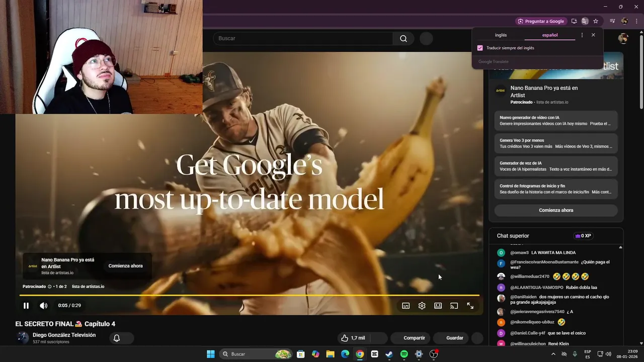Select the inglés tab in translate popup
Viewport: 644px width, 362px height.
coord(501,35)
